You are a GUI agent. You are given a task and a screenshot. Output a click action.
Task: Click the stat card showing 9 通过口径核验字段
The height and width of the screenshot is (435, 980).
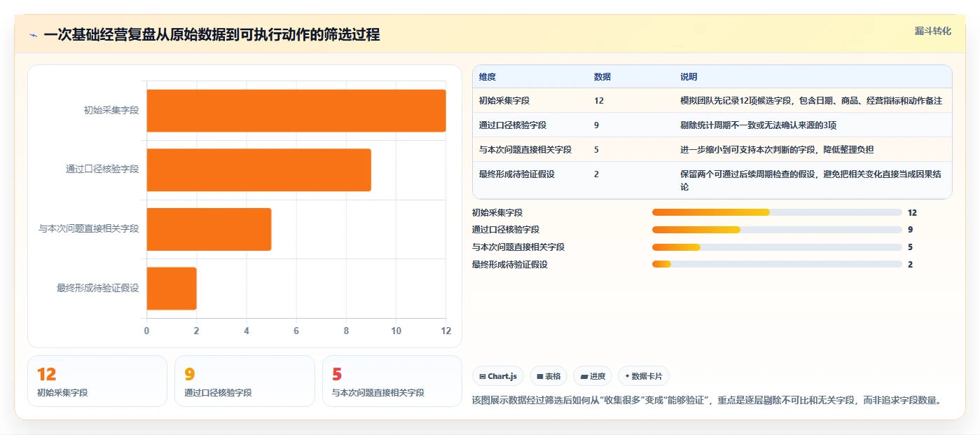tap(244, 381)
